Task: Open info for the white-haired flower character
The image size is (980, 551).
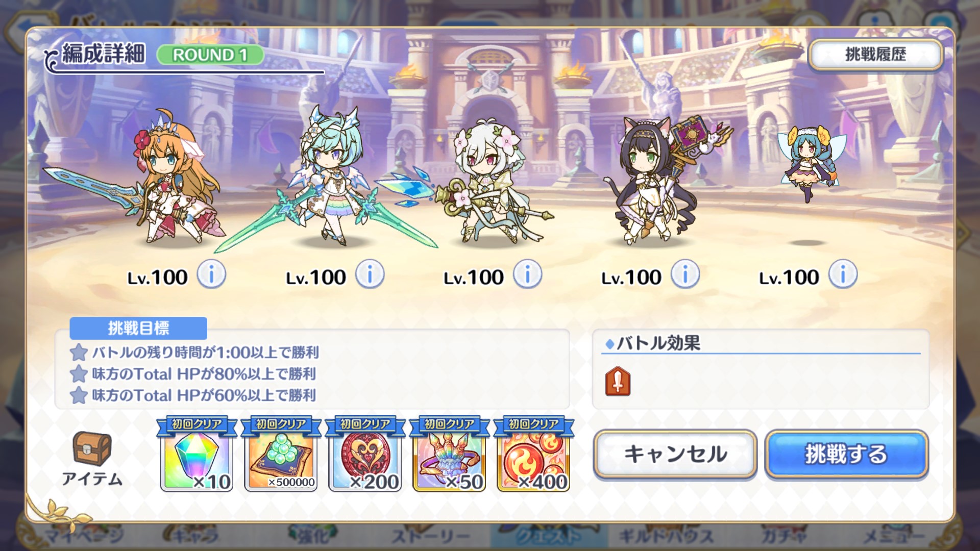Action: tap(527, 275)
